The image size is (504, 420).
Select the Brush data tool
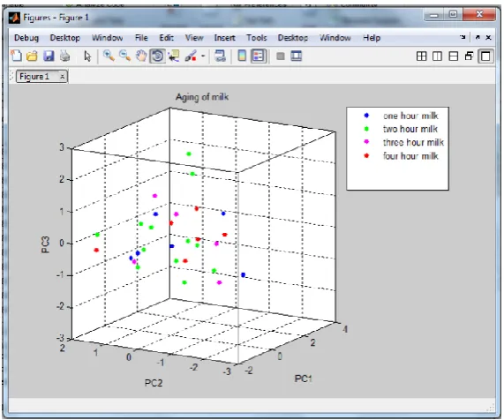191,56
